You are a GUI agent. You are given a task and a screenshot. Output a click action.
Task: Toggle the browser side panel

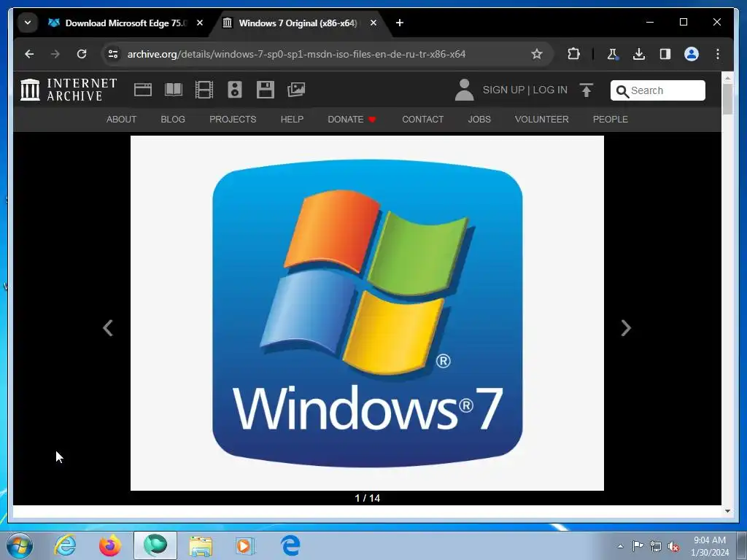[665, 54]
